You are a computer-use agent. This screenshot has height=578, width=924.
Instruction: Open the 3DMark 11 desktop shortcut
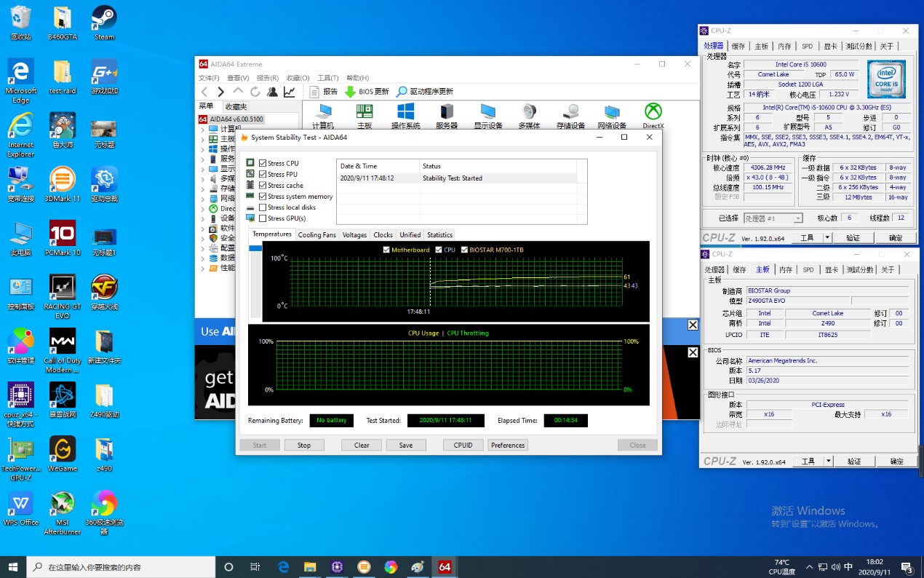click(x=63, y=185)
